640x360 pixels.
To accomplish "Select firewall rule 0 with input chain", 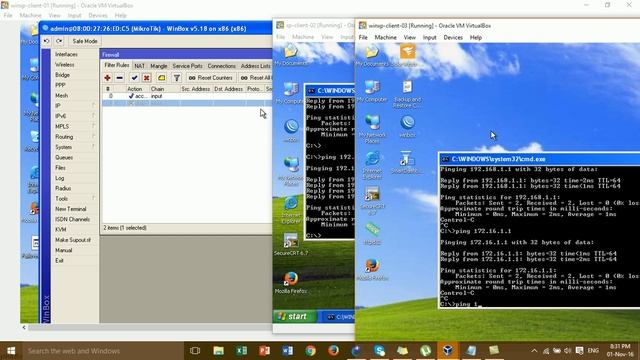I will (x=187, y=96).
